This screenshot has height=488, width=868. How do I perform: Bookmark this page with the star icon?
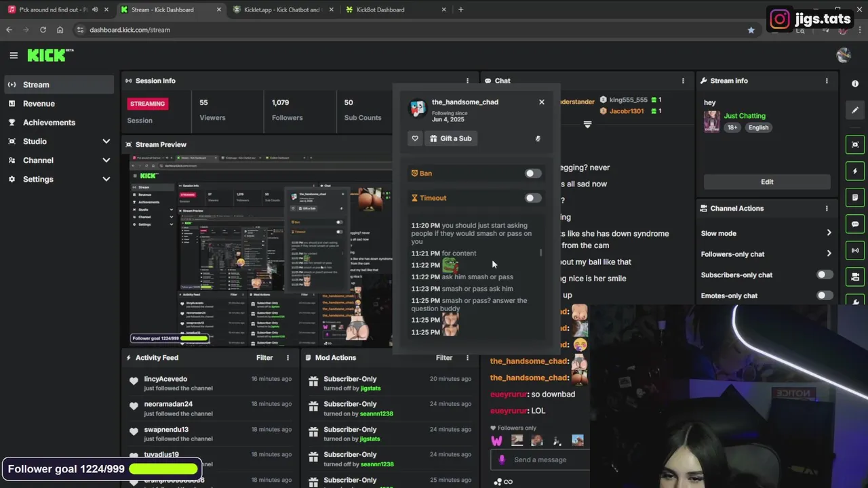tap(751, 30)
